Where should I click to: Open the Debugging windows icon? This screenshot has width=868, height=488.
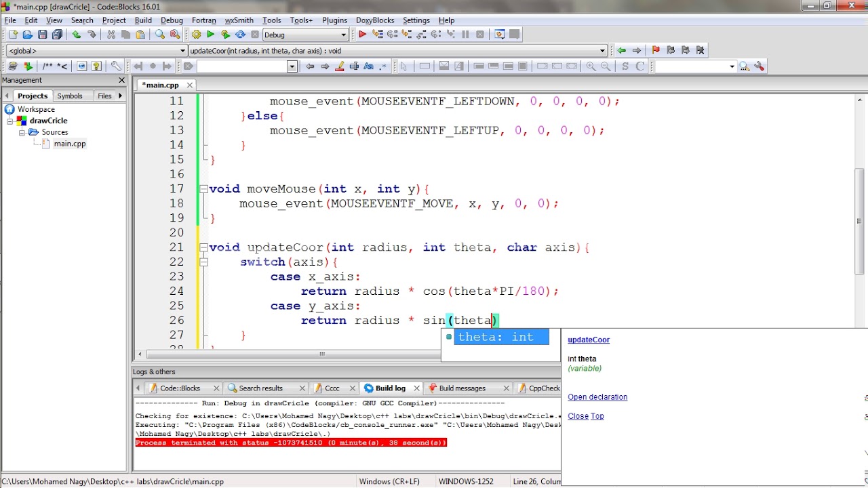pyautogui.click(x=500, y=35)
